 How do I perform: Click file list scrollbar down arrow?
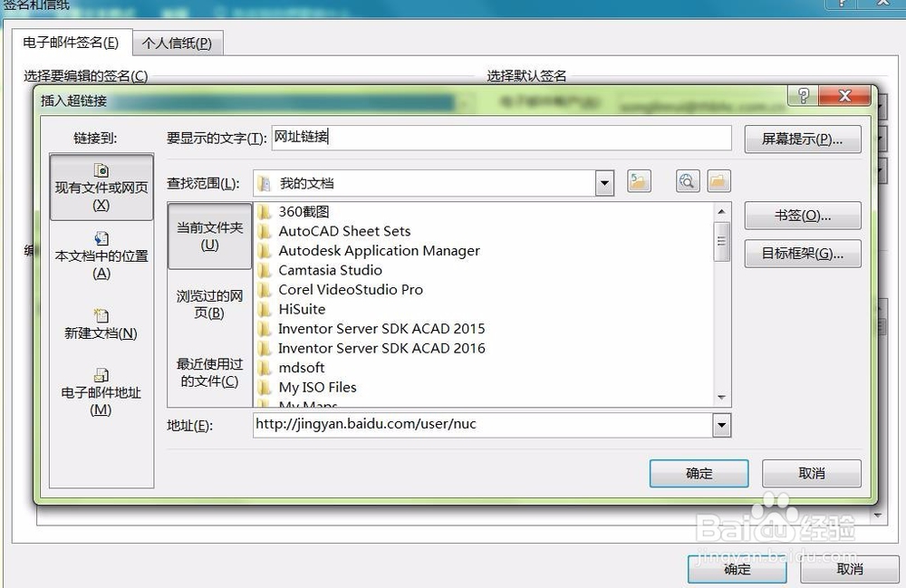(x=722, y=398)
